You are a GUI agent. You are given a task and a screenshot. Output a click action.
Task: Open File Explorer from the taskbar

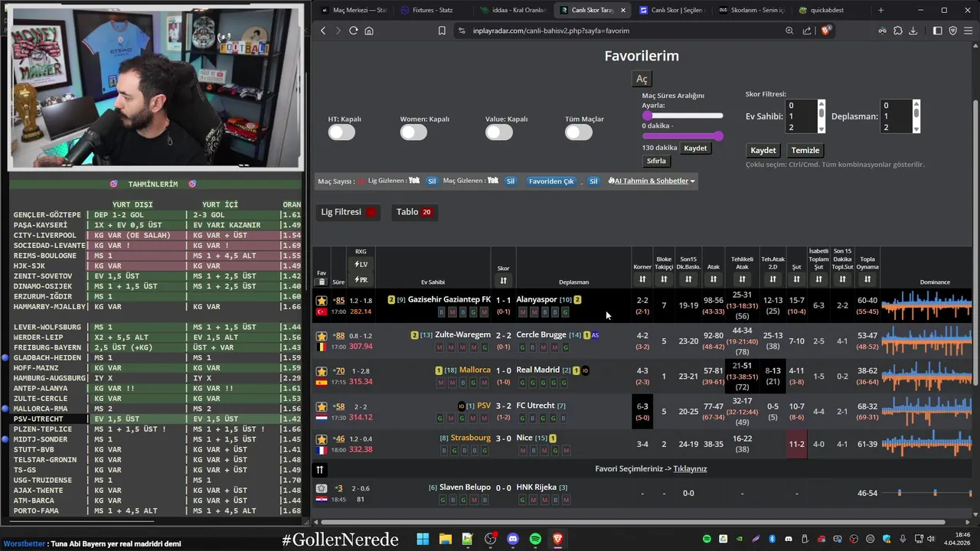445,539
